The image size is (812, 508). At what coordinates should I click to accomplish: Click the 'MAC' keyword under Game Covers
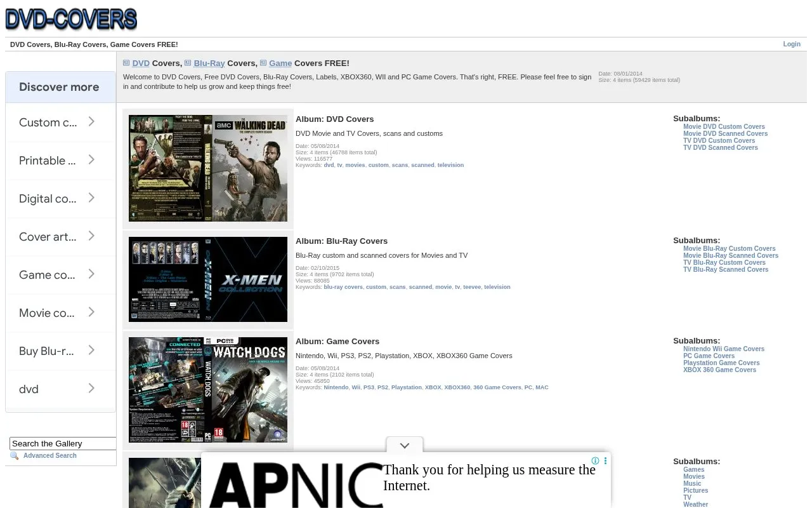coord(542,387)
